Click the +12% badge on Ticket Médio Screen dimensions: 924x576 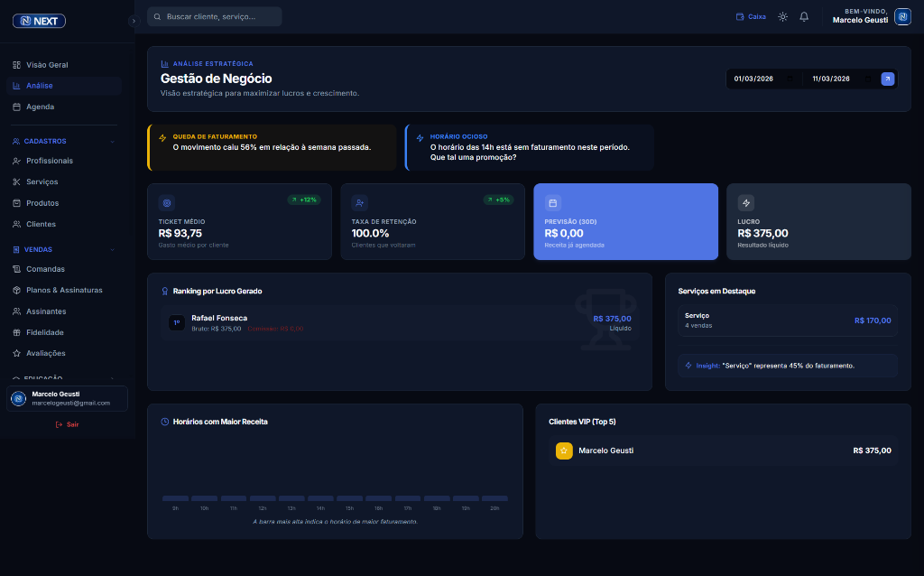pyautogui.click(x=304, y=200)
